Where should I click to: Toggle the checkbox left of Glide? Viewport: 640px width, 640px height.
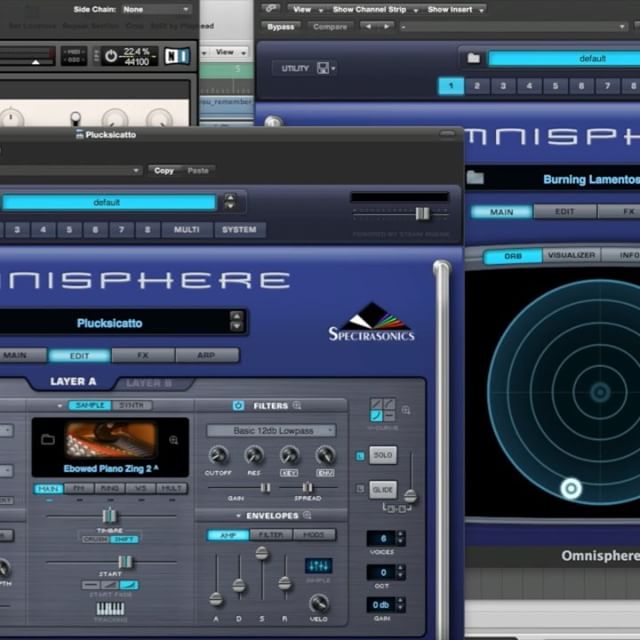(x=360, y=488)
